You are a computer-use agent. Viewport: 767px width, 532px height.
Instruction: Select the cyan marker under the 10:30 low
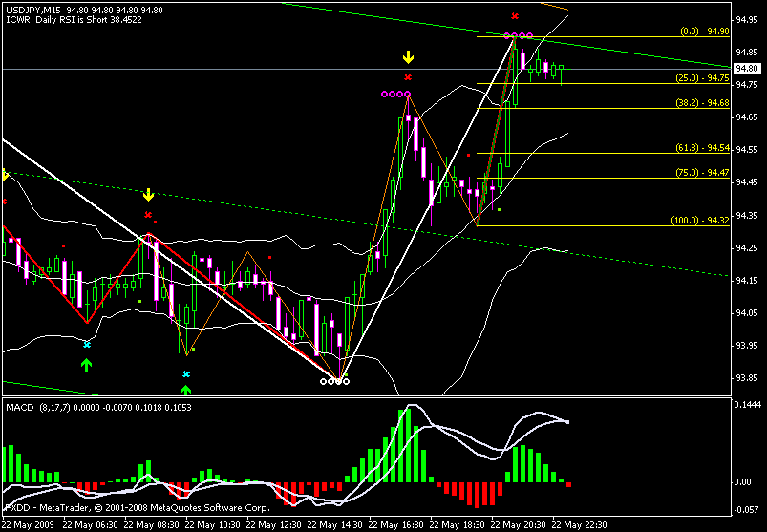coord(186,374)
